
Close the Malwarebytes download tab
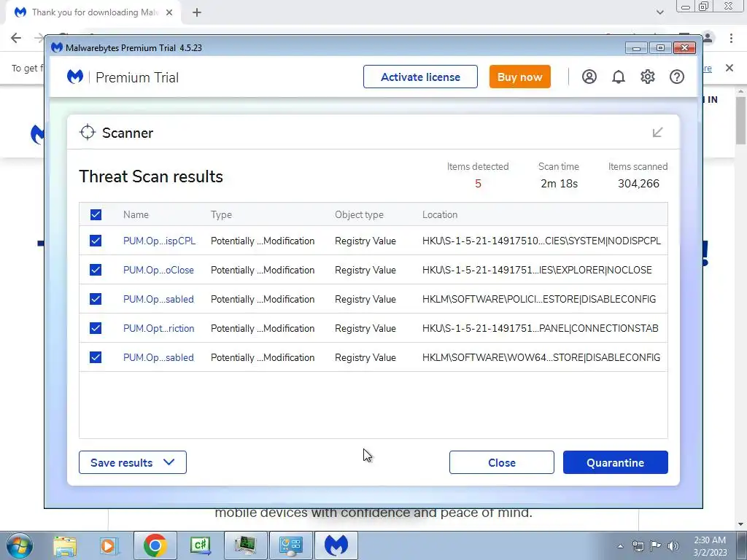click(169, 13)
